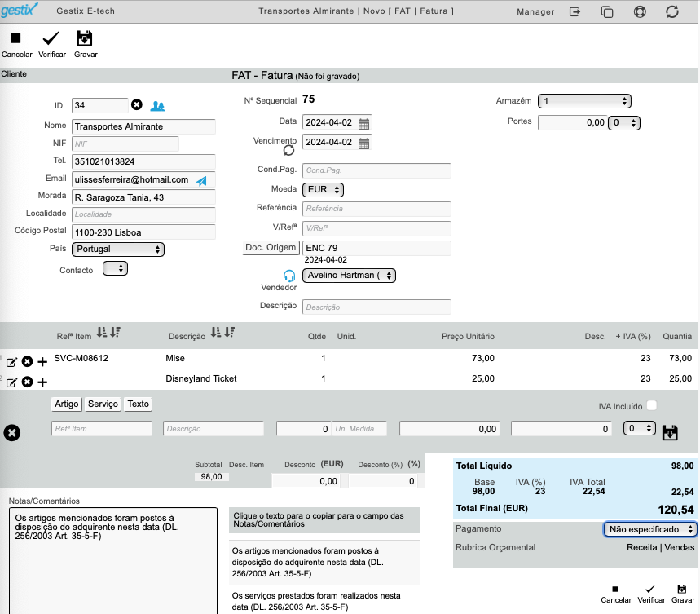Viewport: 700px width, 614px height.
Task: Open the new item IVA rate dropdown
Action: coord(639,429)
